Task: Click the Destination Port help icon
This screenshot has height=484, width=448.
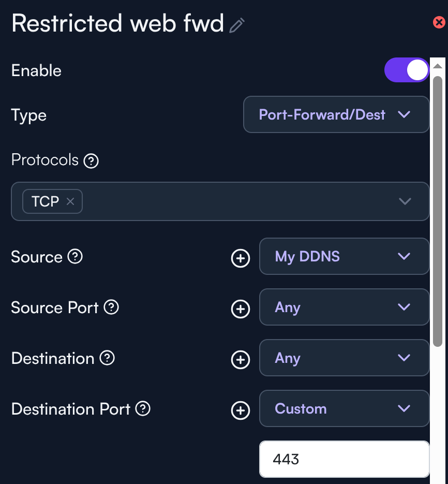Action: coord(143,408)
